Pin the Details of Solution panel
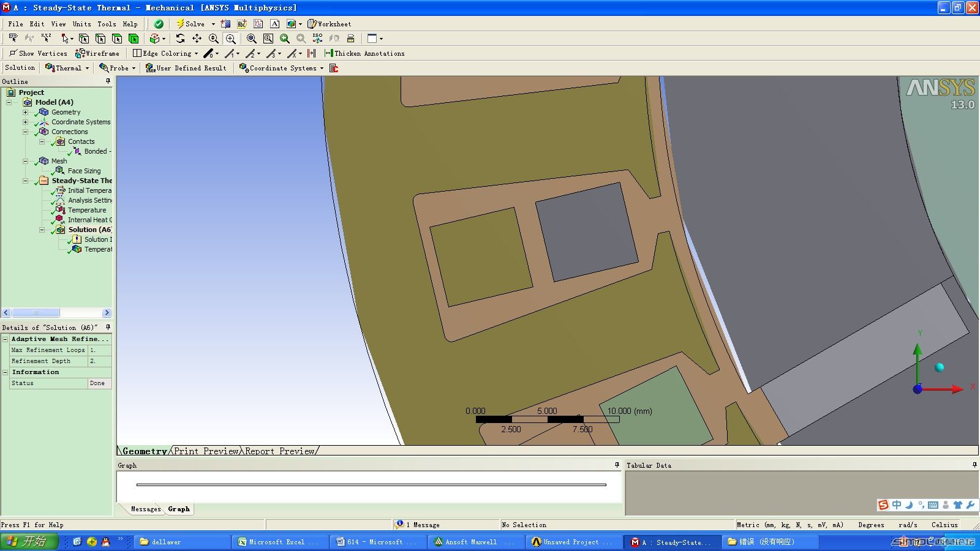This screenshot has height=551, width=980. 108,327
